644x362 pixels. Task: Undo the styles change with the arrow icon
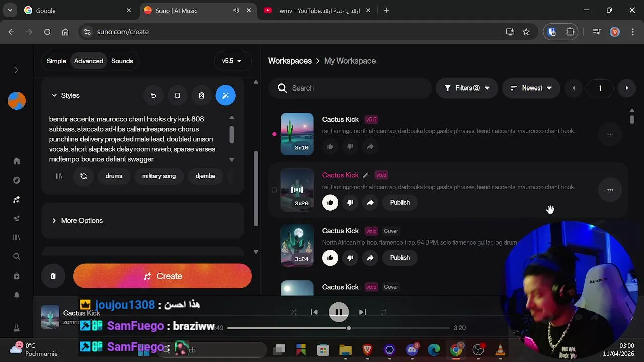(153, 95)
